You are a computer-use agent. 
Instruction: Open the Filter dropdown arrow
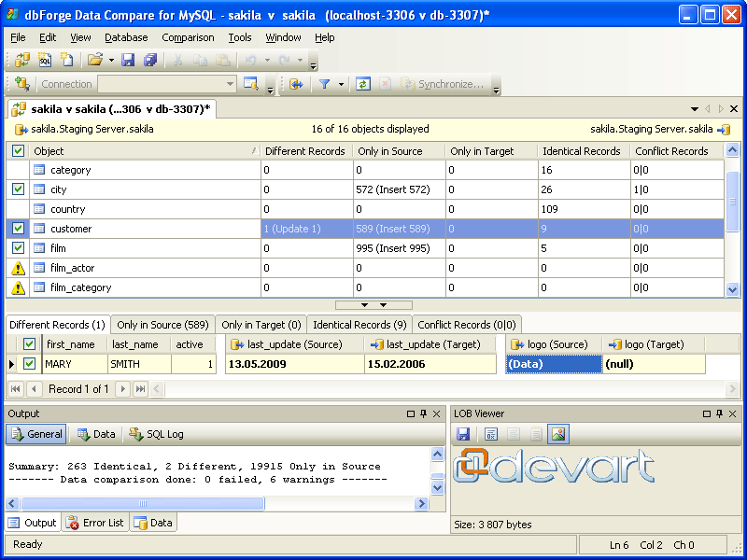[341, 84]
